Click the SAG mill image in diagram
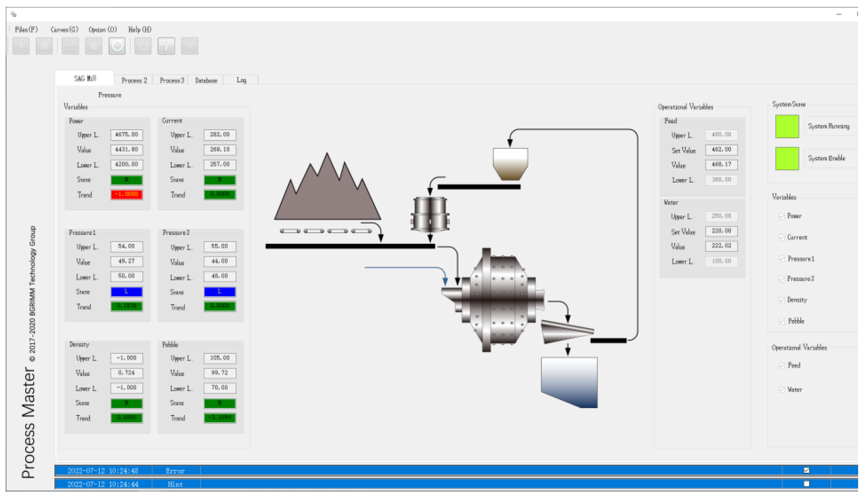867x504 pixels. (495, 300)
